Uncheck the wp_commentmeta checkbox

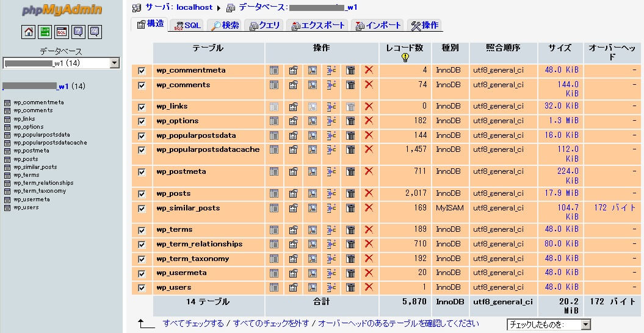[x=142, y=71]
